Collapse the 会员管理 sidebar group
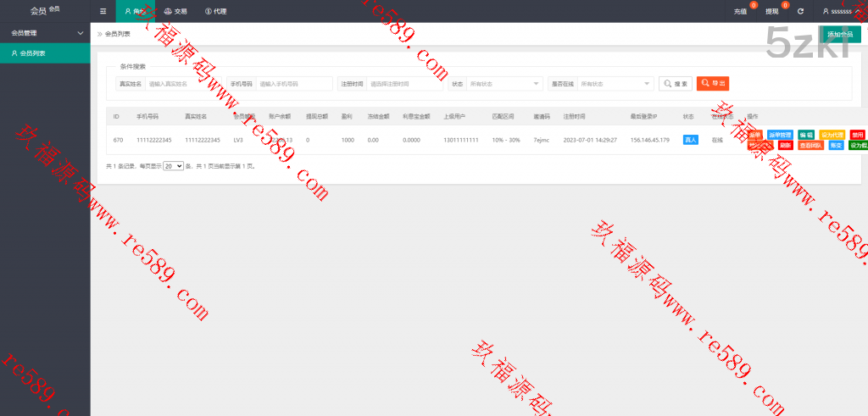Screen dimensions: 868x416 click(x=46, y=33)
